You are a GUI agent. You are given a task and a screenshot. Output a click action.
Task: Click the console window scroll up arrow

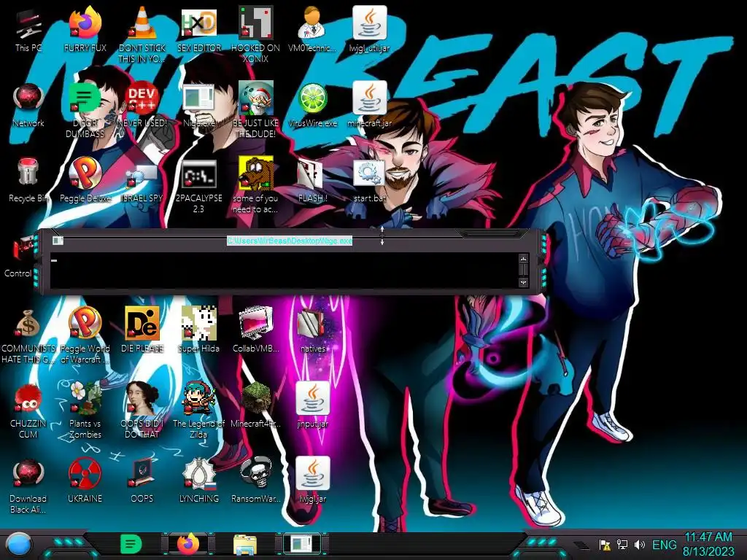click(523, 259)
